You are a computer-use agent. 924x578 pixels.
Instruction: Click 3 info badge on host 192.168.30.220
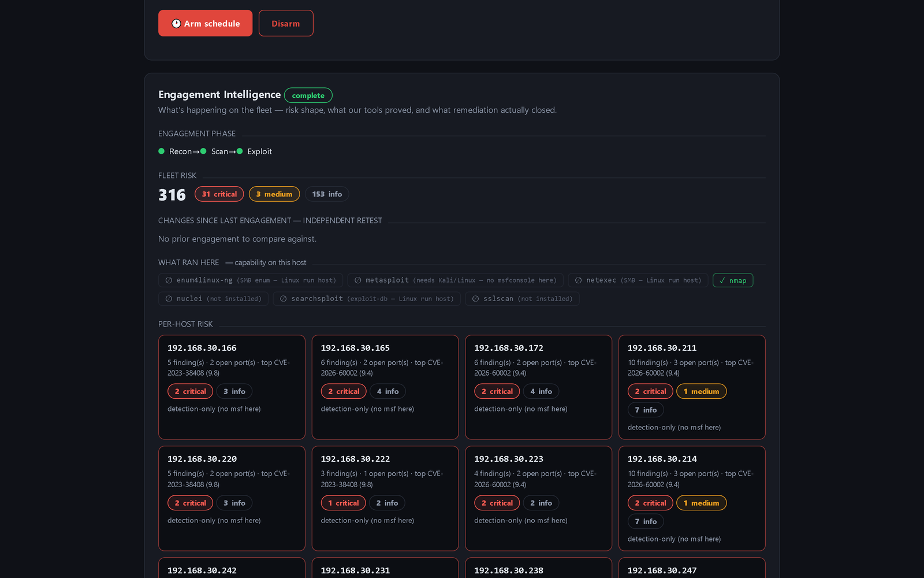point(234,503)
